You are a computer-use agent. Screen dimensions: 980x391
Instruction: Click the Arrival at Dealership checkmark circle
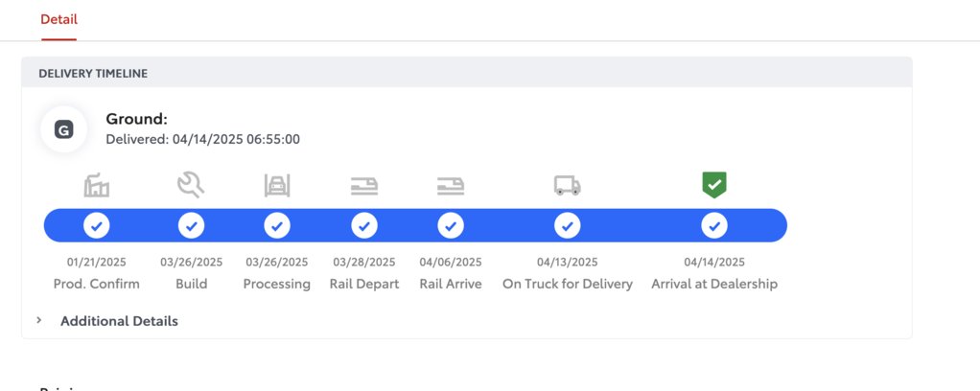point(714,225)
